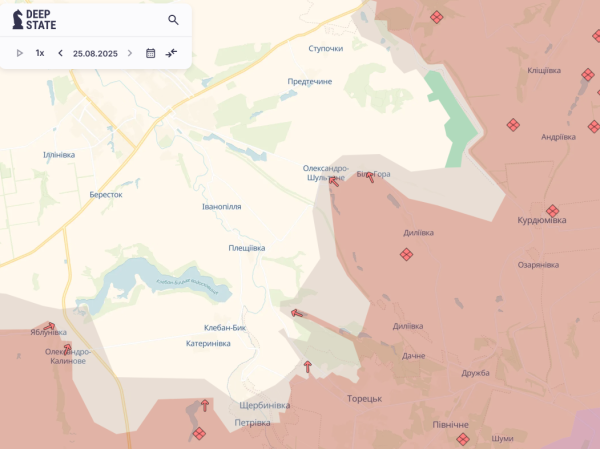Screen dimensions: 600x449
Task: Click unit marker below upper Диліївка label
Action: click(406, 254)
